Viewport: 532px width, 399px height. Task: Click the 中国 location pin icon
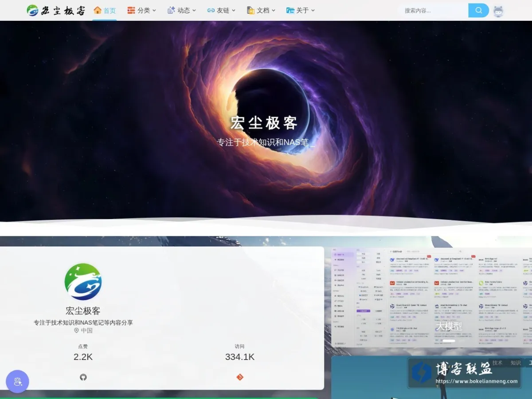pos(76,330)
